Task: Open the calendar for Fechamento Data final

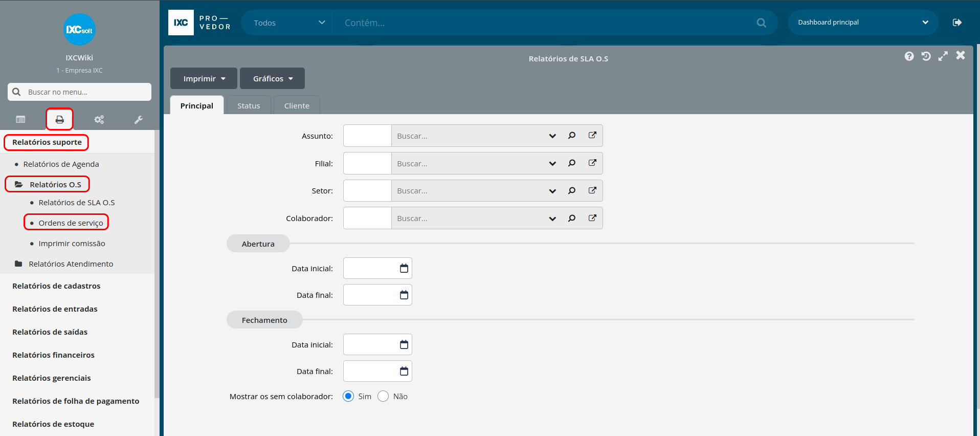Action: coord(404,371)
